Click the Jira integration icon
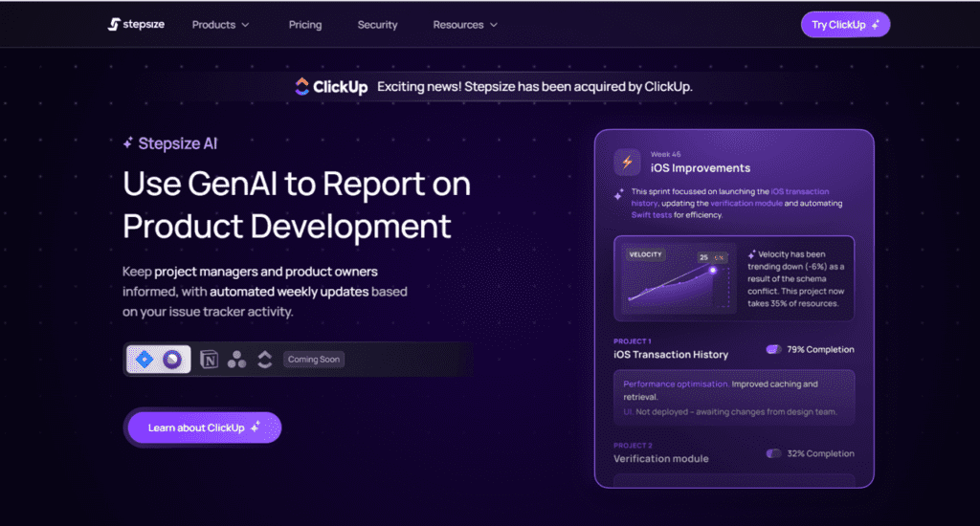Viewport: 980px width, 526px height. pos(145,360)
